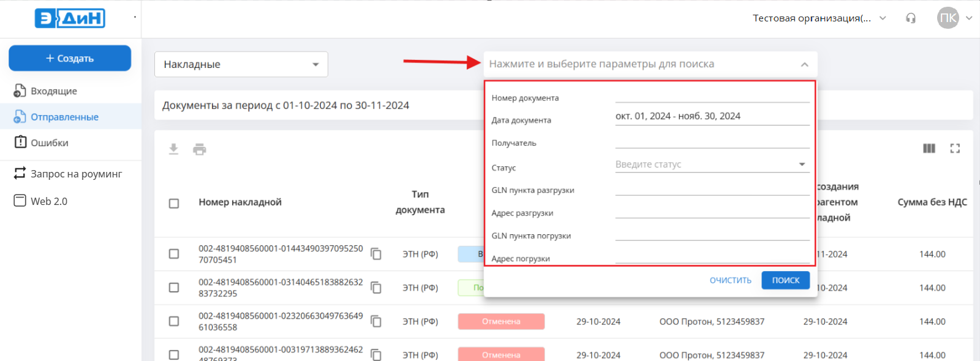Open Запрос на роуминг menu item
Screen dimensions: 980x361
click(x=76, y=174)
